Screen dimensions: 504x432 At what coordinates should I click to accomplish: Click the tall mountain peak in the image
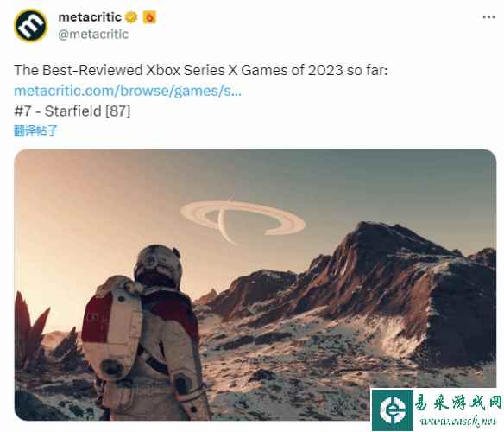[x=379, y=245]
